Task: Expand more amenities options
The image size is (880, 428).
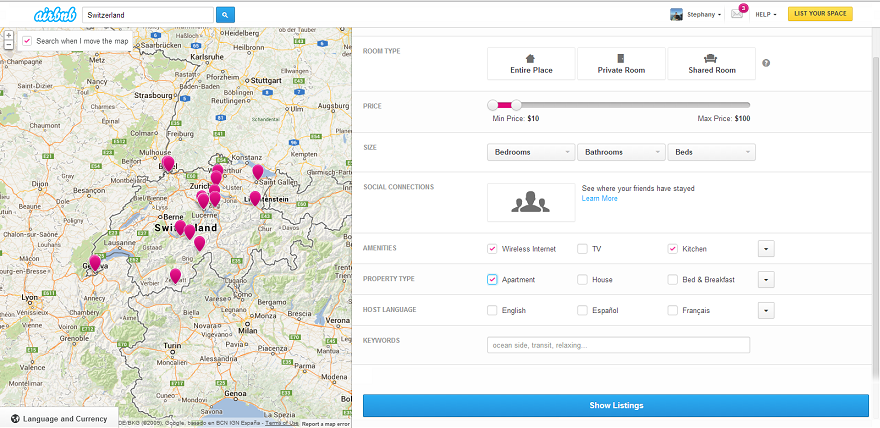Action: 767,248
